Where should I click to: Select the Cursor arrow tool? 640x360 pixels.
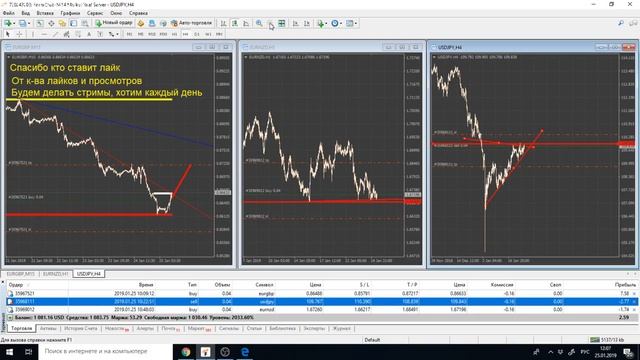[x=8, y=34]
